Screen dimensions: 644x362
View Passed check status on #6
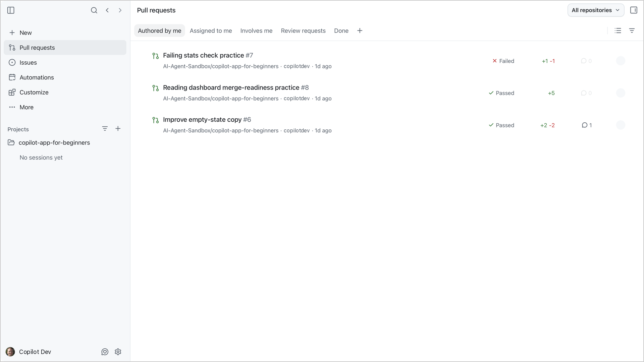tap(501, 125)
